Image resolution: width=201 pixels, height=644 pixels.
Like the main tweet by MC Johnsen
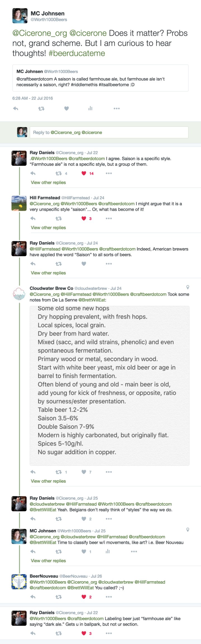point(66,109)
